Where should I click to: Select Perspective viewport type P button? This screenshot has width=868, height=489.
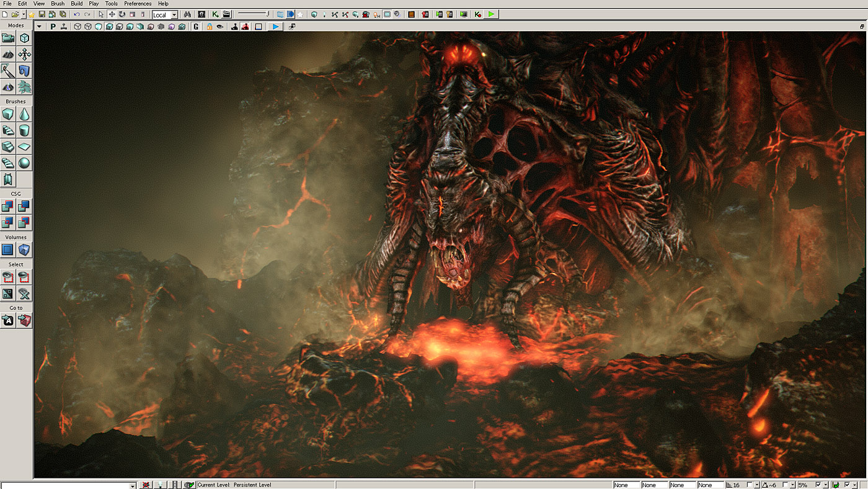pyautogui.click(x=53, y=27)
